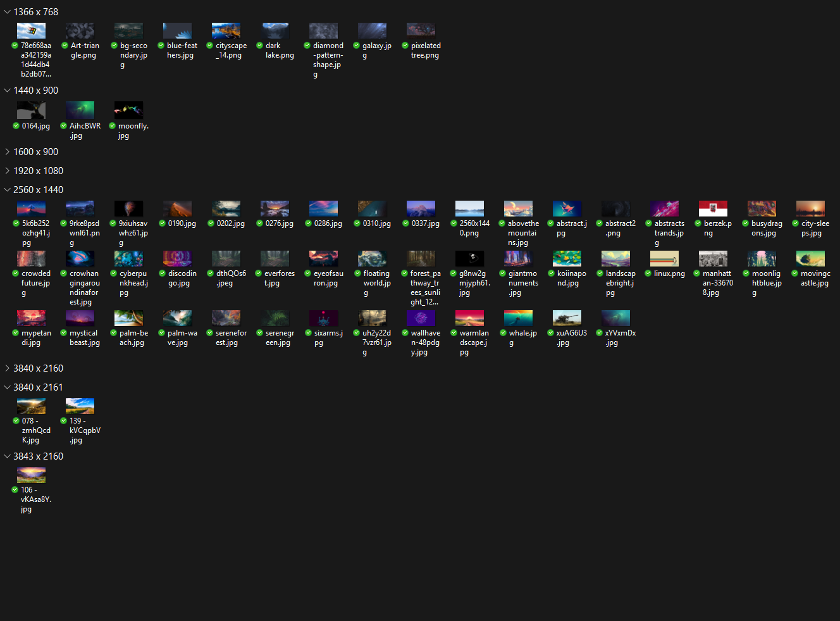Select eyeofsauron.jpg thumbnail
Viewport: 840px width, 621px height.
coord(323,258)
